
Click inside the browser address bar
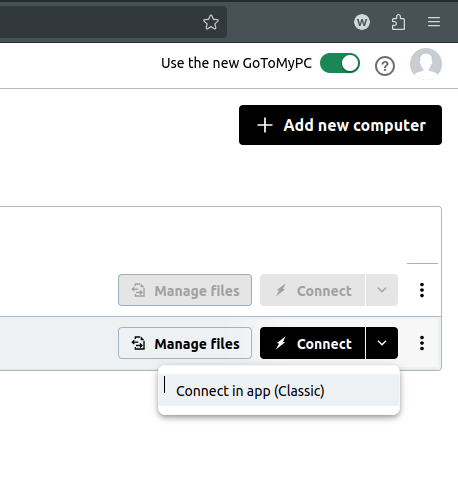pos(100,22)
